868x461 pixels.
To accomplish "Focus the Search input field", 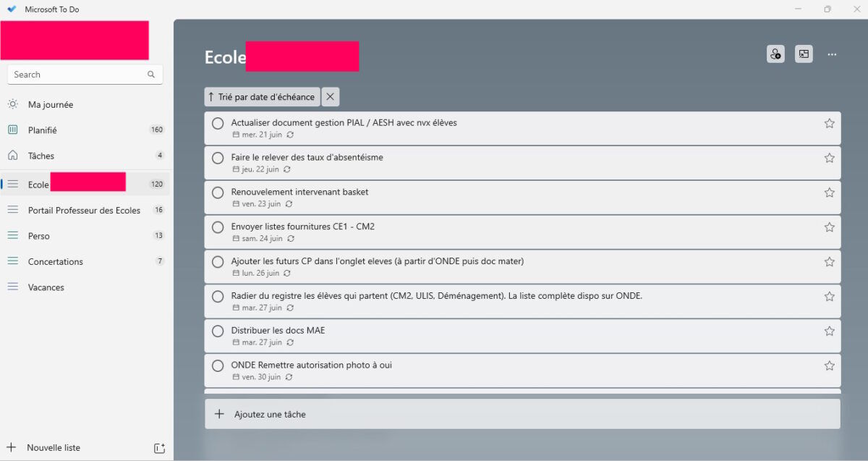I will click(x=85, y=75).
